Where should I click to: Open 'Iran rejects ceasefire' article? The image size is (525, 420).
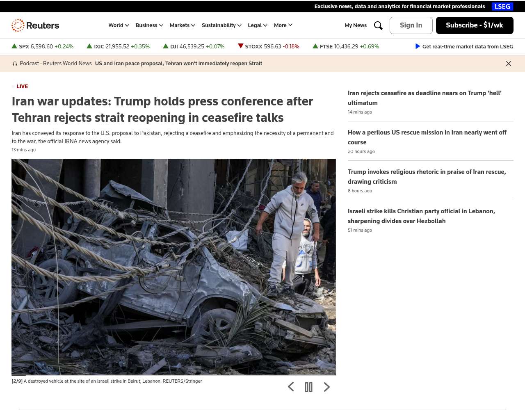pos(425,98)
